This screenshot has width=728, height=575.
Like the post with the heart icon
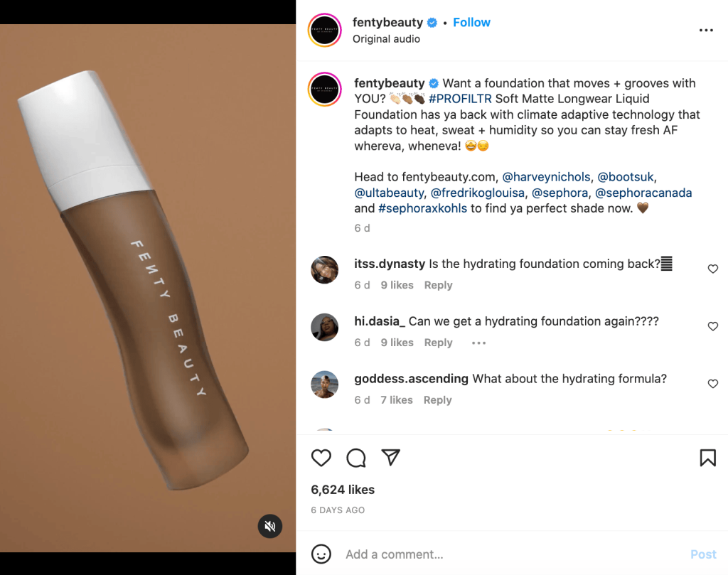[x=321, y=458]
